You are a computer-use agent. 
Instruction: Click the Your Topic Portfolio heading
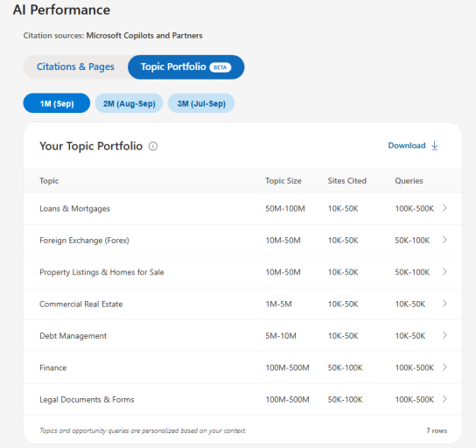pos(91,146)
